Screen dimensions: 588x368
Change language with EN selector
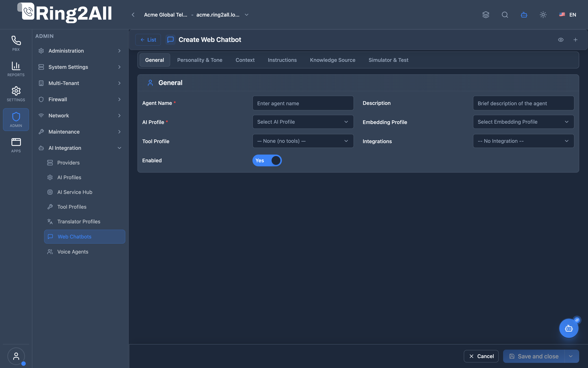click(568, 15)
